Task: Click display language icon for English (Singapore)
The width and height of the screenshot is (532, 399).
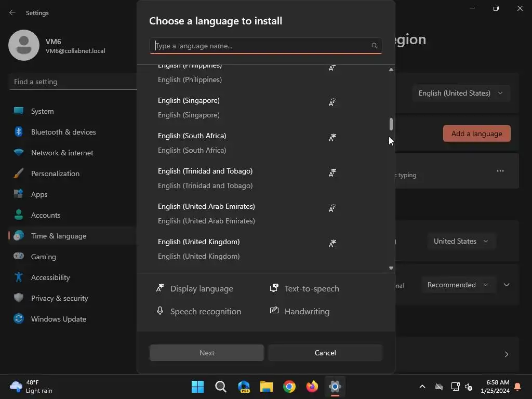Action: (x=332, y=102)
